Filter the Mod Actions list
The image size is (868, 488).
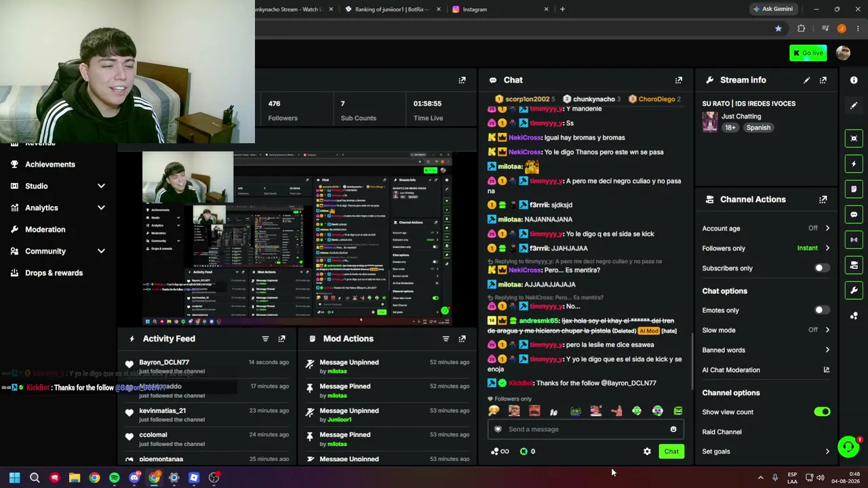click(446, 339)
